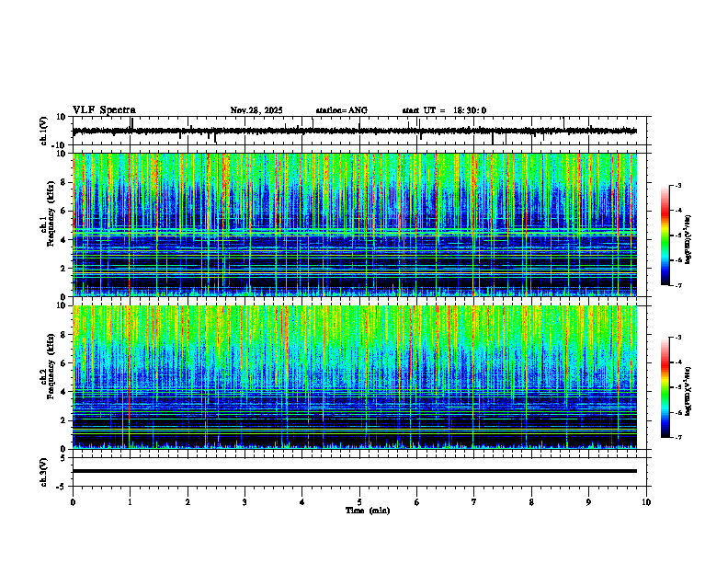Viewport: 728px width, 563px height.
Task: Click the ch.1 spectrogram color scale bar
Action: [665, 236]
